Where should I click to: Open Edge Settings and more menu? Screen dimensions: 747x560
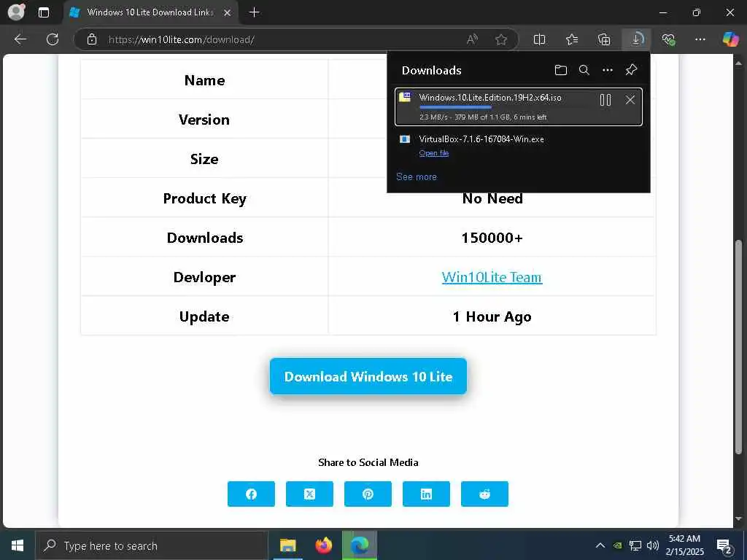pyautogui.click(x=700, y=39)
